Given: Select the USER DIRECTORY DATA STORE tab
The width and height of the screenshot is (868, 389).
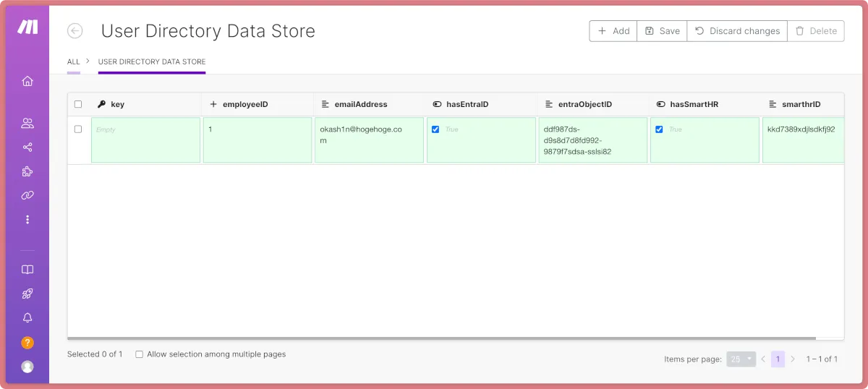Looking at the screenshot, I should click(152, 62).
